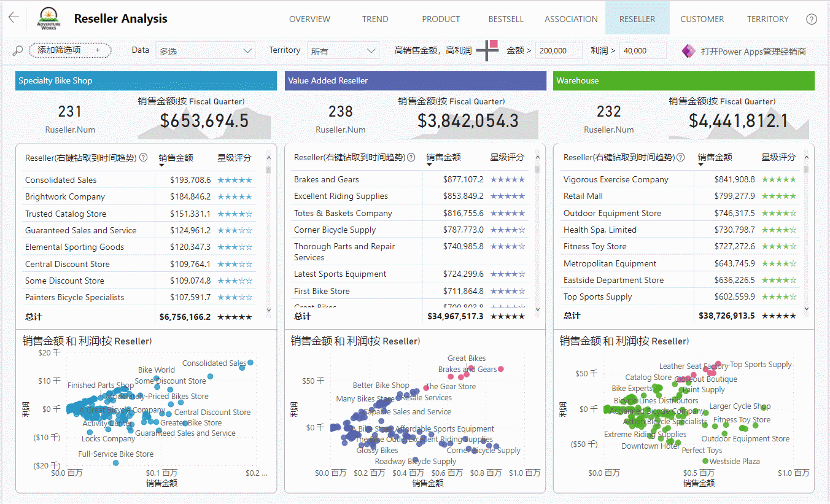The height and width of the screenshot is (504, 830).
Task: Click the Power Apps icon
Action: tap(688, 51)
